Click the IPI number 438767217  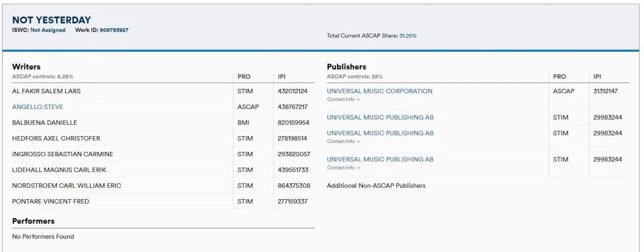pyautogui.click(x=293, y=106)
